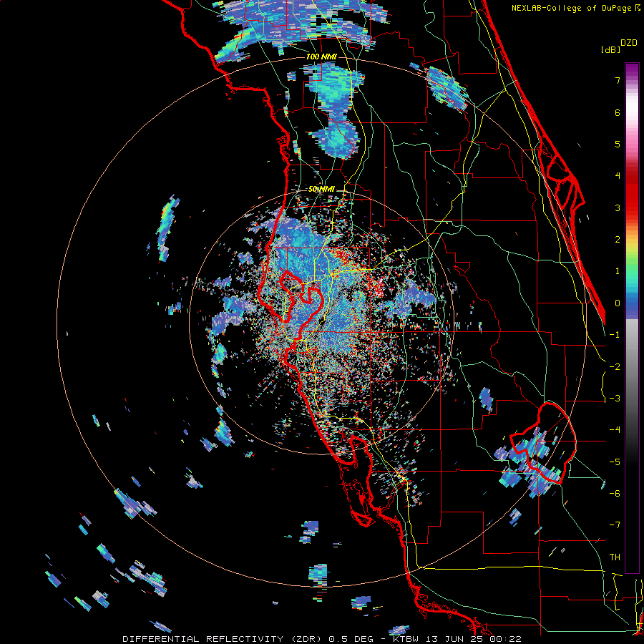Select the 4 value on scale
644x644 pixels.
[x=618, y=176]
